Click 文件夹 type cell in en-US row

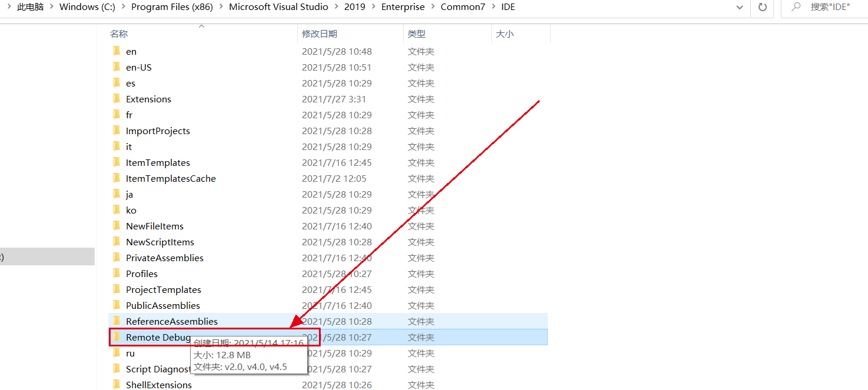click(x=421, y=67)
